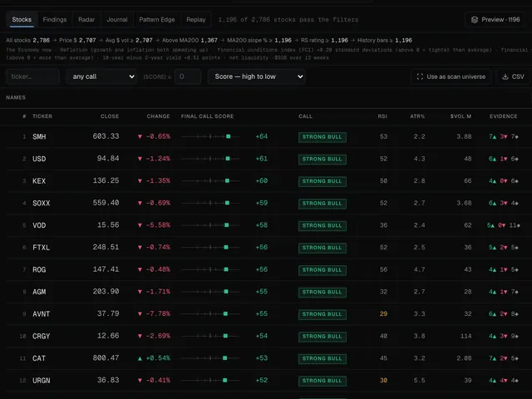Click CAT's +0.54% change value
Viewport: 532px width, 399px height.
click(x=158, y=358)
